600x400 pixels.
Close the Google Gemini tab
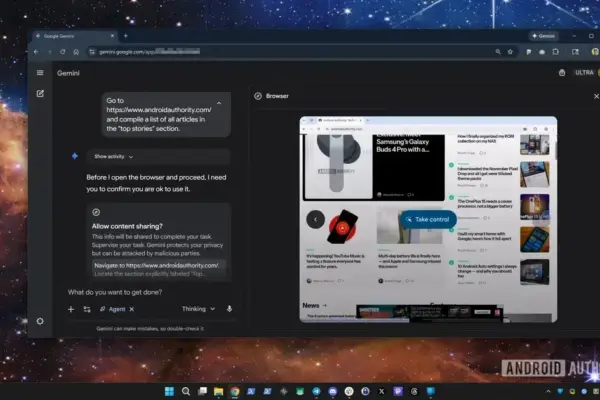coord(112,36)
